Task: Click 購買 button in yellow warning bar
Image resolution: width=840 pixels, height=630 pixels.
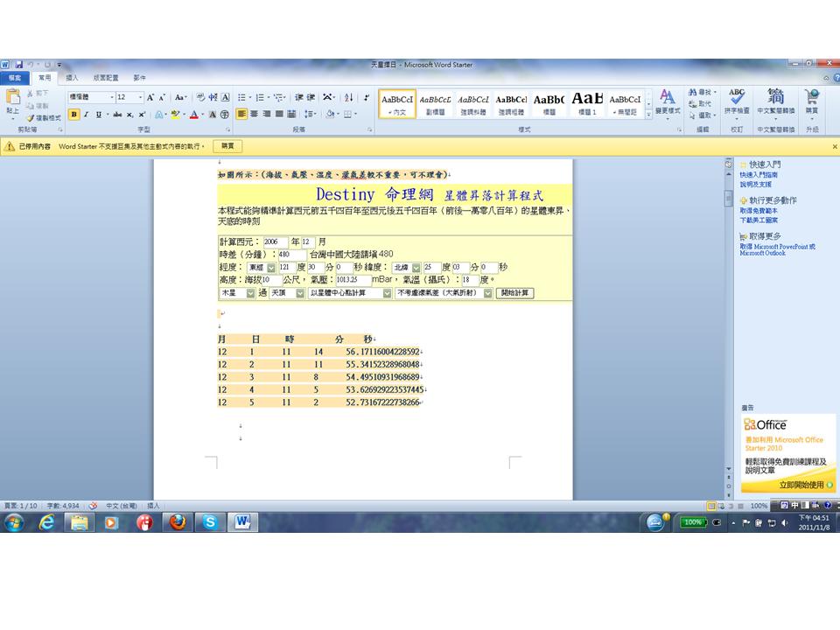Action: 227,146
